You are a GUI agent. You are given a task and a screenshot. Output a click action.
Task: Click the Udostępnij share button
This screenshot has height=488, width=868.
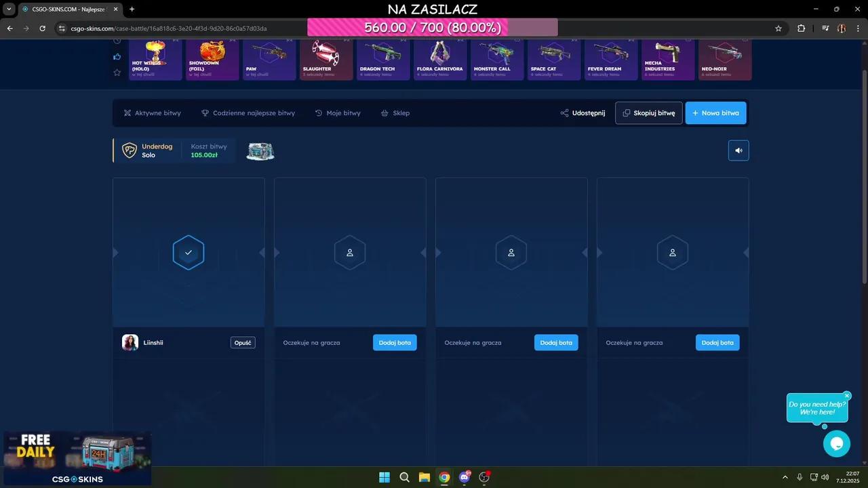583,113
